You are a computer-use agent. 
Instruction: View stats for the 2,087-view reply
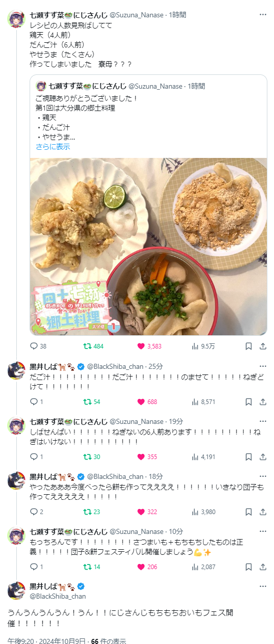coord(203,567)
